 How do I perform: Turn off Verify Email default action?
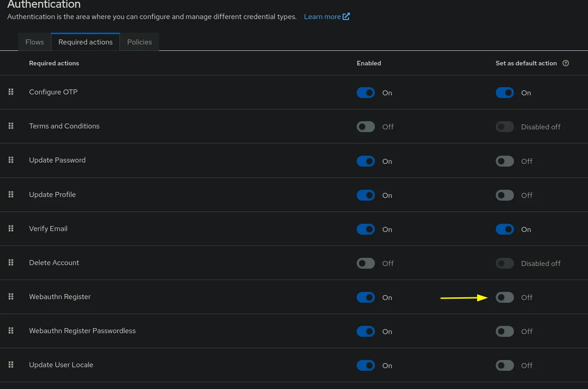coord(505,229)
